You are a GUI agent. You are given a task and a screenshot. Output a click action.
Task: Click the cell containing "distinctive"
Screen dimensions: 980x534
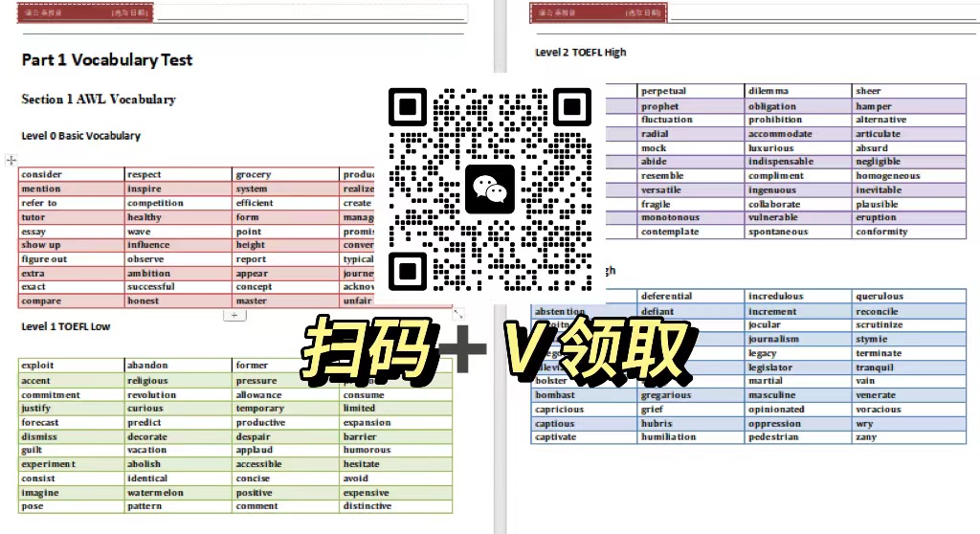[x=395, y=506]
